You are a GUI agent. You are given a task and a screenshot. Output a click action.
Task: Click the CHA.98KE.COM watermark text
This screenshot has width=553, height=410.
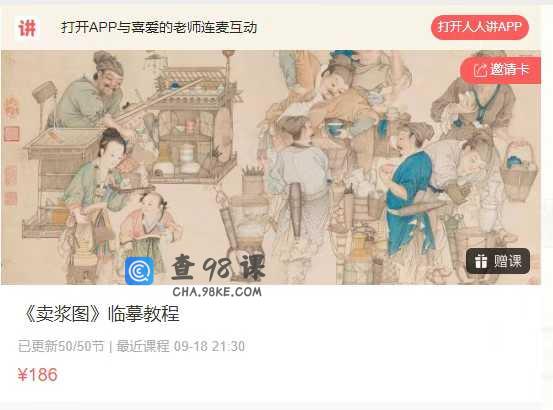pos(217,292)
